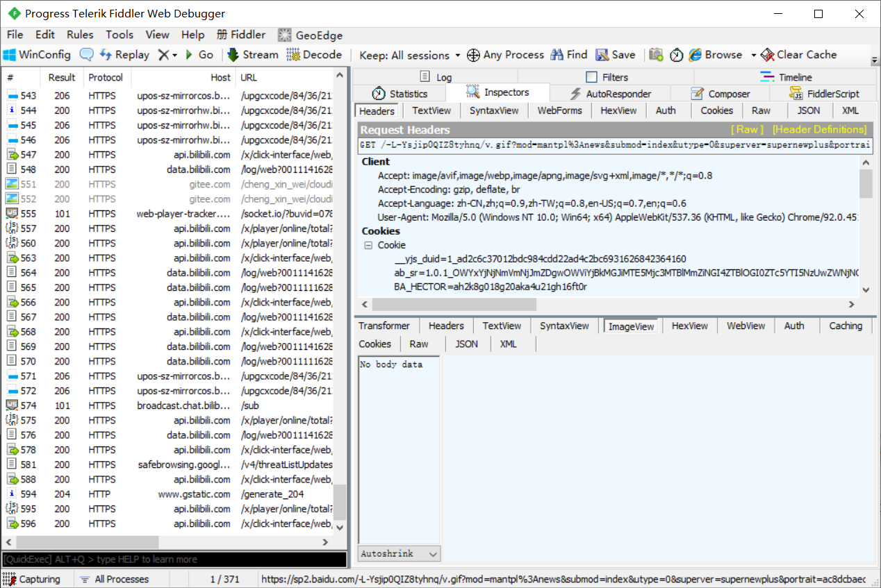The height and width of the screenshot is (588, 881).
Task: Click the comment speech bubble icon
Action: (87, 55)
